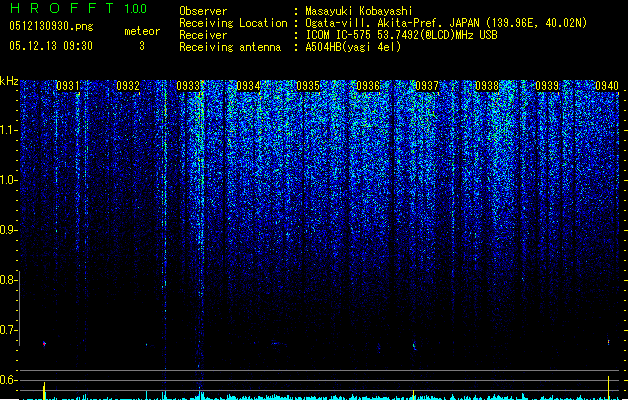Click the 0934 time marker
The height and width of the screenshot is (400, 629).
(x=248, y=86)
